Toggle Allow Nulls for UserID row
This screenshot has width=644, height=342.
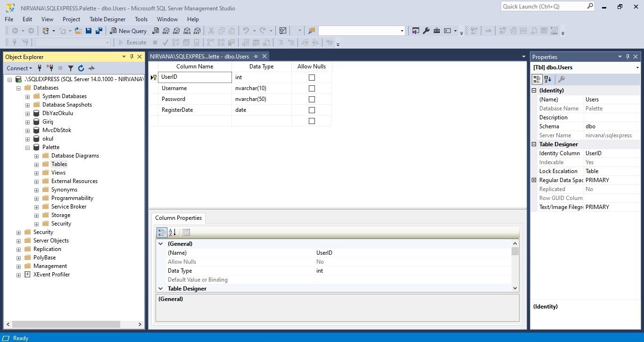pos(312,77)
